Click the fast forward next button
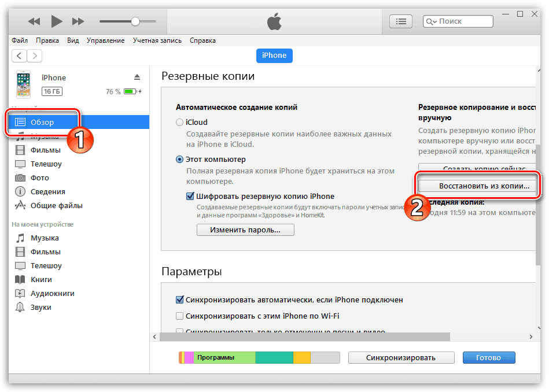 78,21
